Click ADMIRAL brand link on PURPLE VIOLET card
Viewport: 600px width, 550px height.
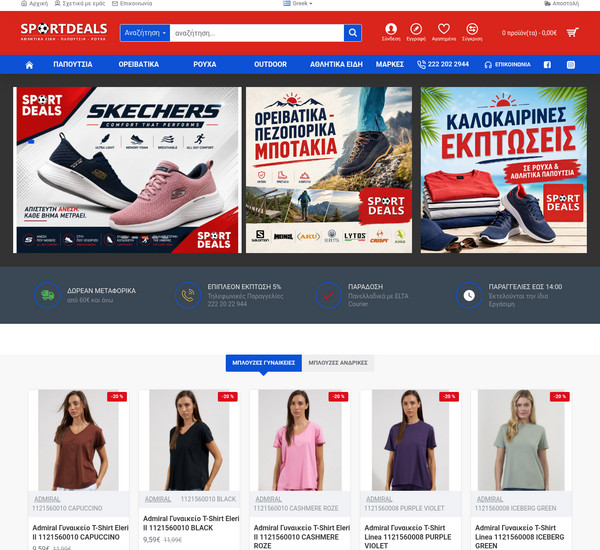click(379, 499)
